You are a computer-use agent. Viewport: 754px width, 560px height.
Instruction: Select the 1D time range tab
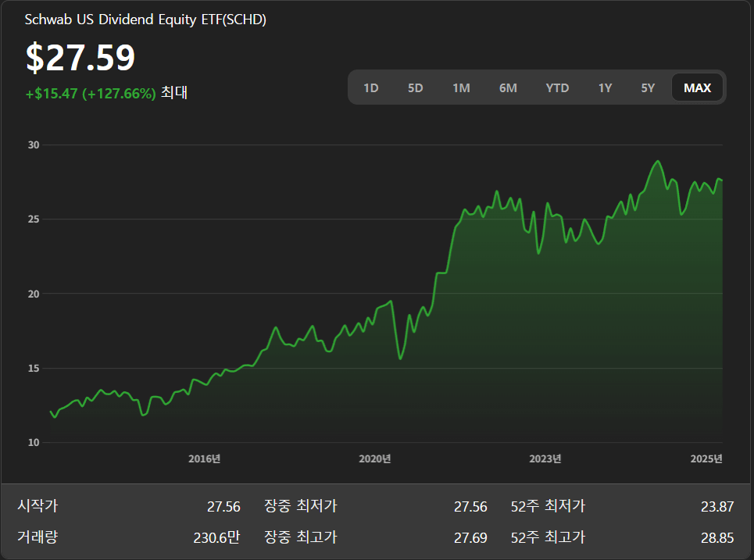tap(370, 88)
